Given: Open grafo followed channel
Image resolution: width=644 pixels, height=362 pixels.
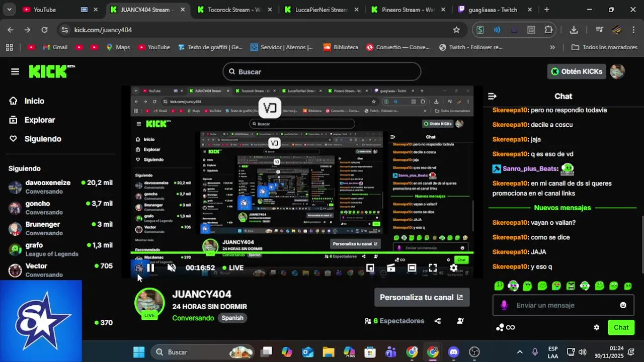Looking at the screenshot, I should click(x=60, y=249).
